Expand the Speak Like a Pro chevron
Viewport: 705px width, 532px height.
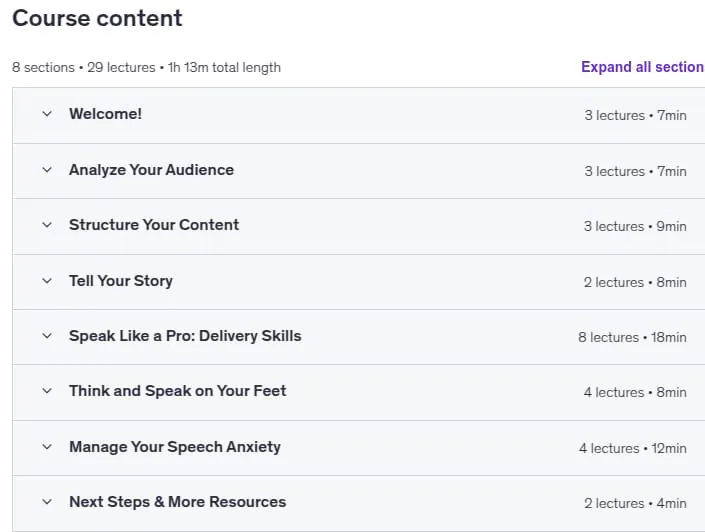(x=47, y=336)
